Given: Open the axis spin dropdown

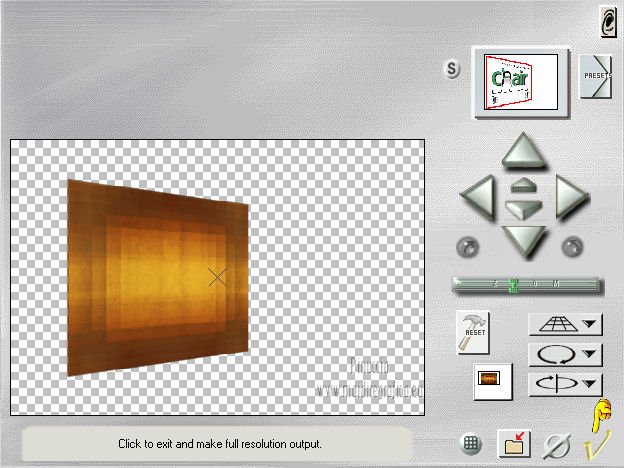Looking at the screenshot, I should [565, 384].
